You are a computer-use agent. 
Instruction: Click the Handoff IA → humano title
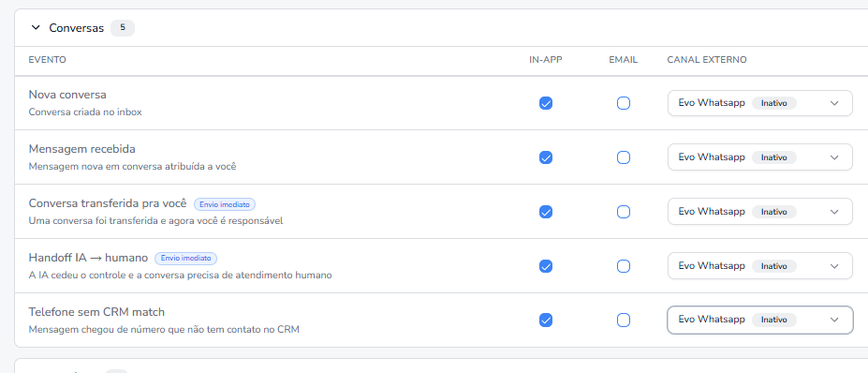tap(88, 258)
